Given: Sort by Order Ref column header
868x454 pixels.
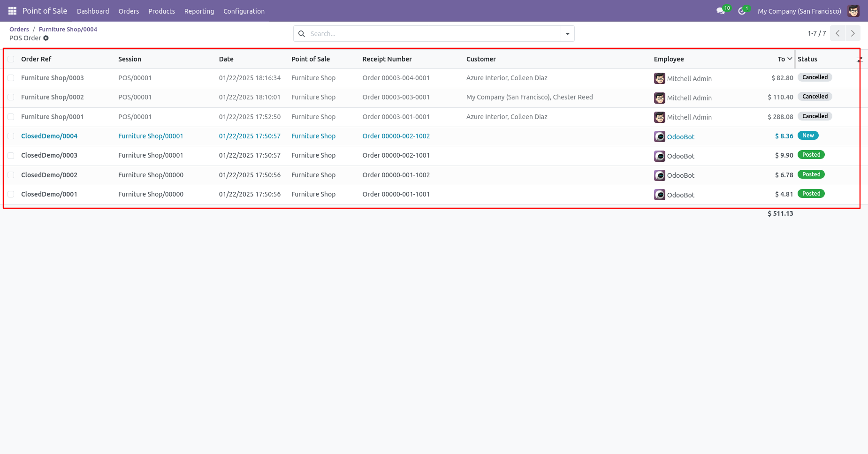Looking at the screenshot, I should coord(36,59).
